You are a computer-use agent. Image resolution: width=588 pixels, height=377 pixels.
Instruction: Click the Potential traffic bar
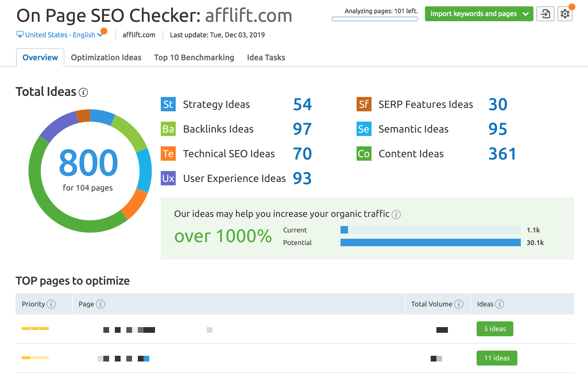(430, 242)
